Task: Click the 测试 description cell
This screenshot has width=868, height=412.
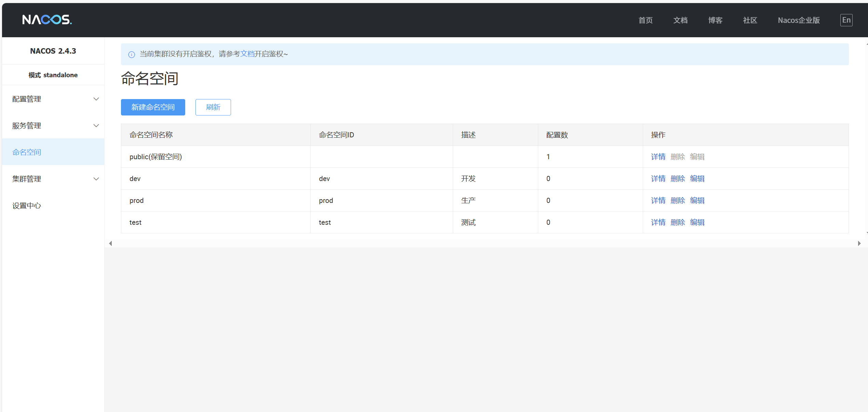Action: pyautogui.click(x=495, y=222)
